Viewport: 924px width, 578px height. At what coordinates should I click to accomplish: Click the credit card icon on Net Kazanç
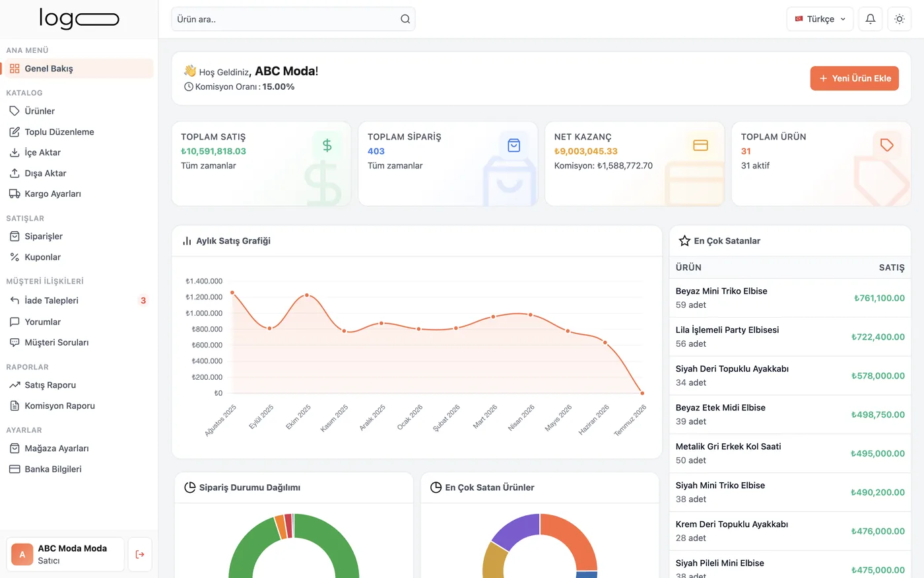700,145
